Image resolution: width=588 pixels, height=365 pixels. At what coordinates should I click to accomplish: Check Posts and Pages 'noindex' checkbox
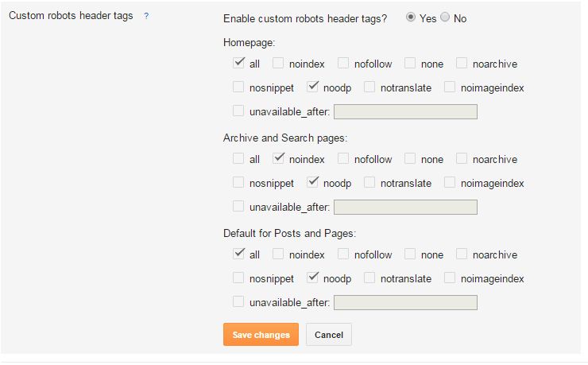tap(278, 254)
